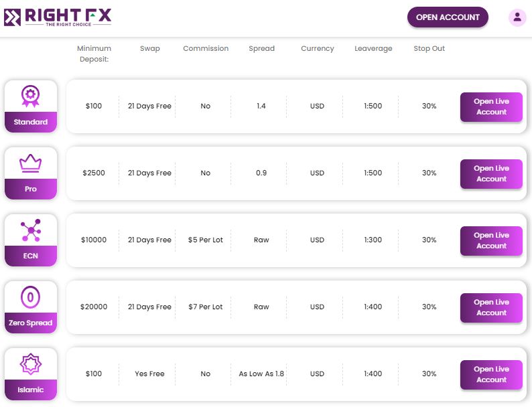
Task: Click the Commission column header
Action: click(206, 48)
